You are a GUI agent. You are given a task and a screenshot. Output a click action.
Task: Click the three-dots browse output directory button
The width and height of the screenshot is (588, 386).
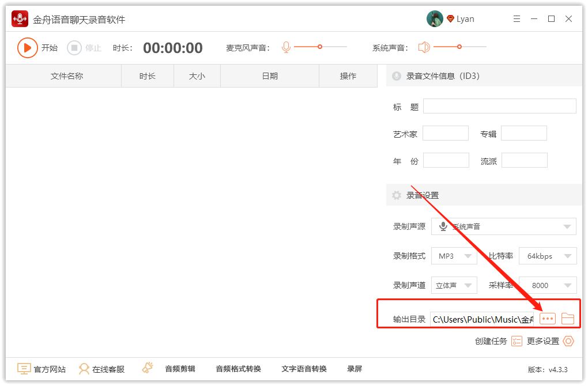pos(548,319)
